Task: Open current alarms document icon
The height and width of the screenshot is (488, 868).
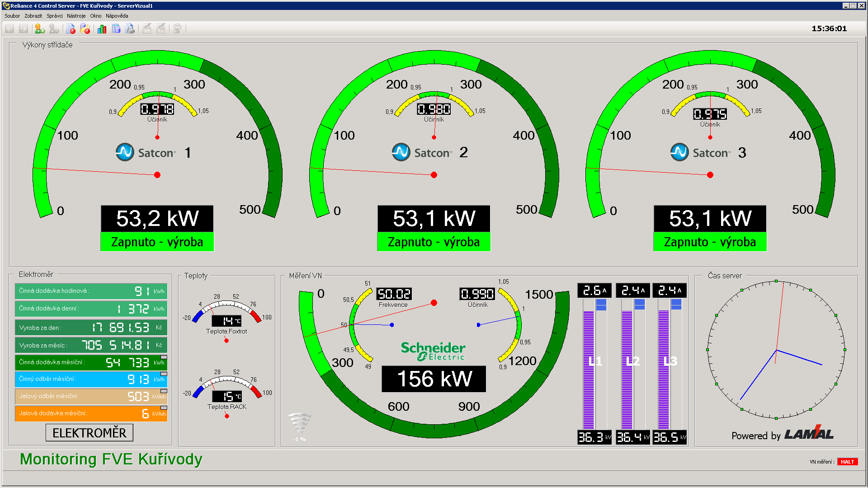Action: (71, 29)
